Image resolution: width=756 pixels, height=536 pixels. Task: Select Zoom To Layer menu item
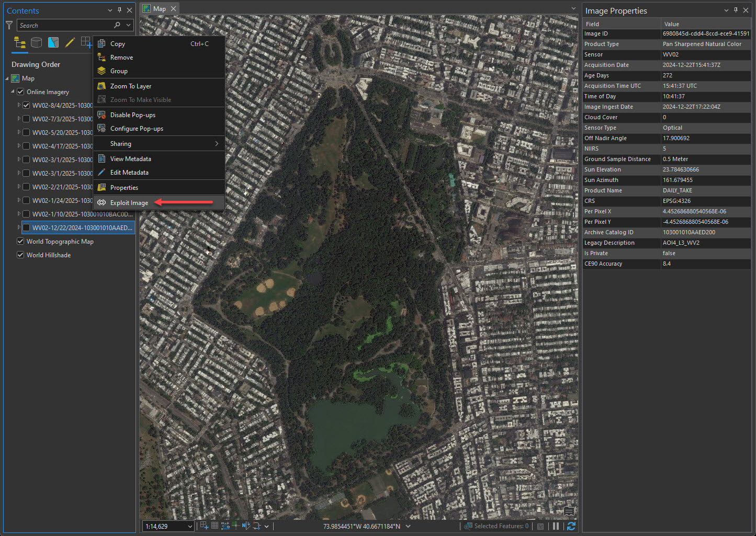[x=159, y=86]
